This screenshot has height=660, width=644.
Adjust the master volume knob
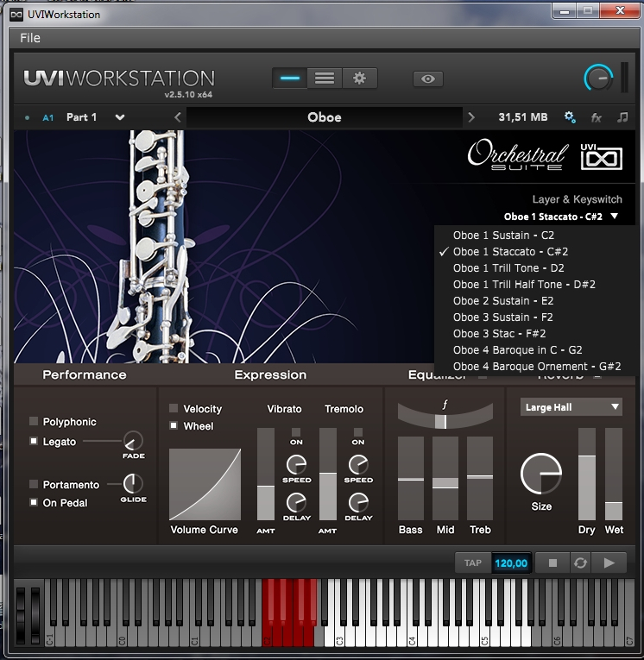click(x=598, y=78)
